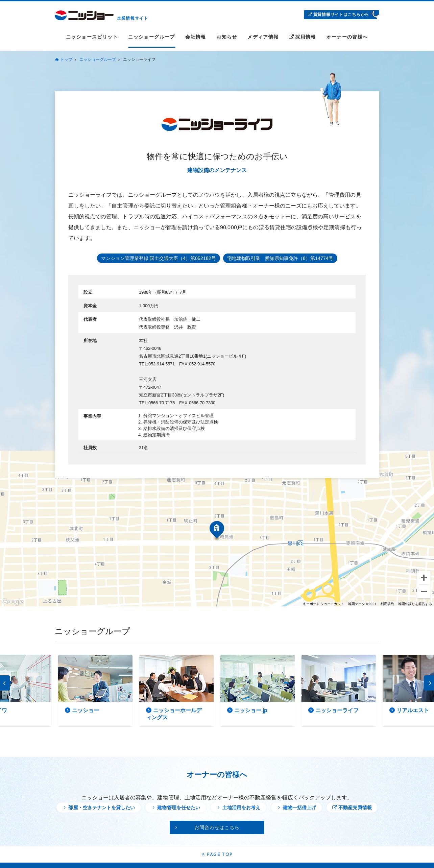Jump back with PAGE TOP link
The image size is (434, 868).
pyautogui.click(x=217, y=854)
